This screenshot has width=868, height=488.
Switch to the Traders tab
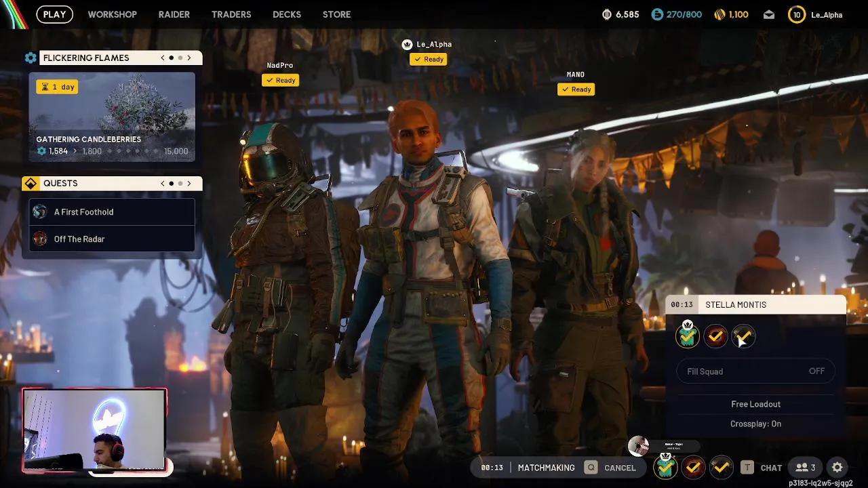click(x=231, y=14)
